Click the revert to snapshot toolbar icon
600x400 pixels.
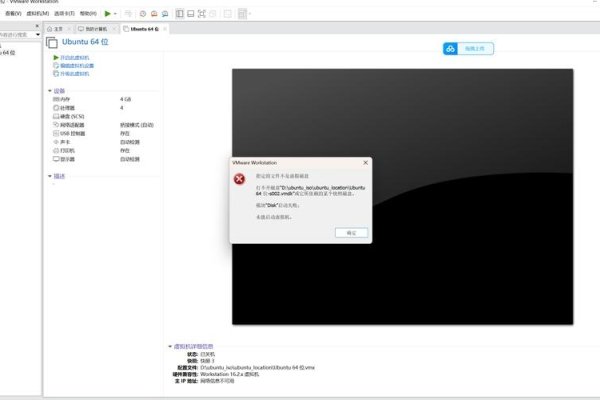[154, 14]
